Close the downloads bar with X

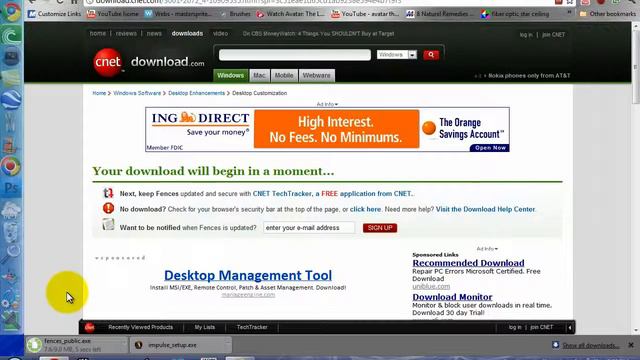click(x=631, y=345)
